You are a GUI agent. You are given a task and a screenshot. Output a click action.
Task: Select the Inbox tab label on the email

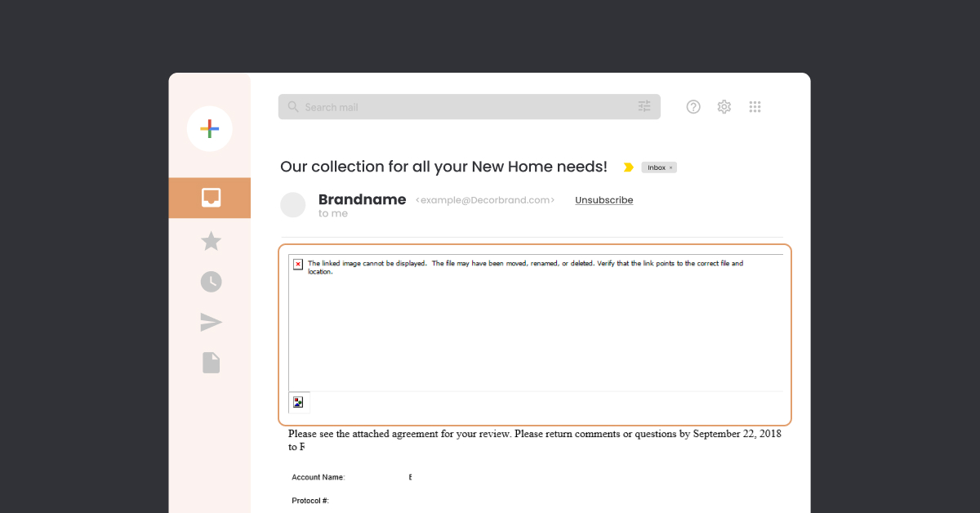[x=656, y=167]
